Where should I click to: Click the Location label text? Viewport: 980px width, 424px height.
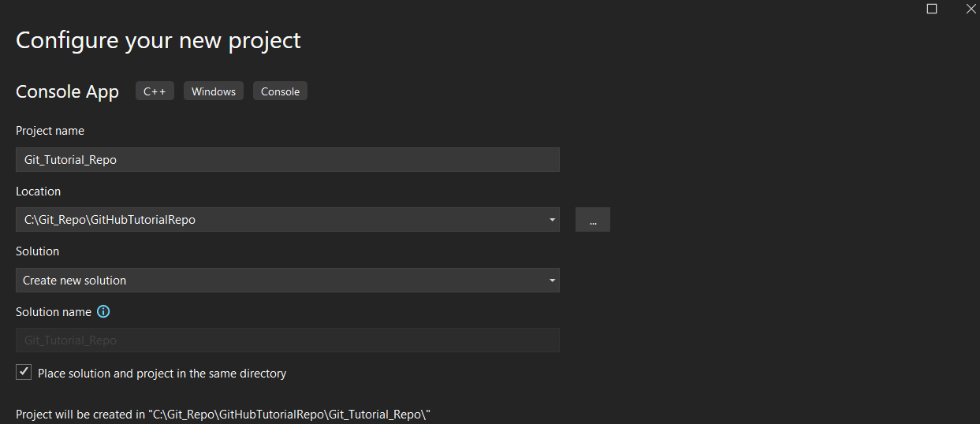tap(38, 191)
